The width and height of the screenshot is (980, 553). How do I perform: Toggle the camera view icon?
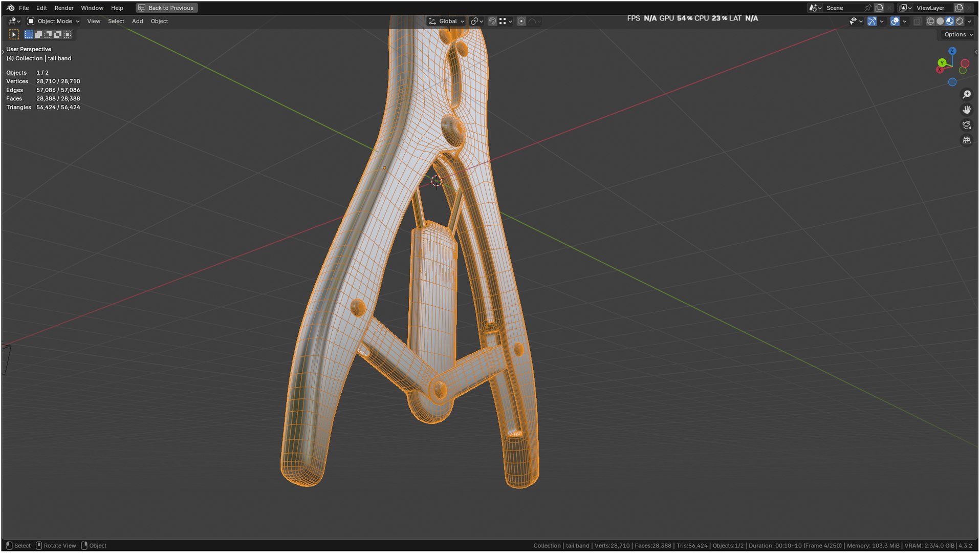tap(966, 125)
